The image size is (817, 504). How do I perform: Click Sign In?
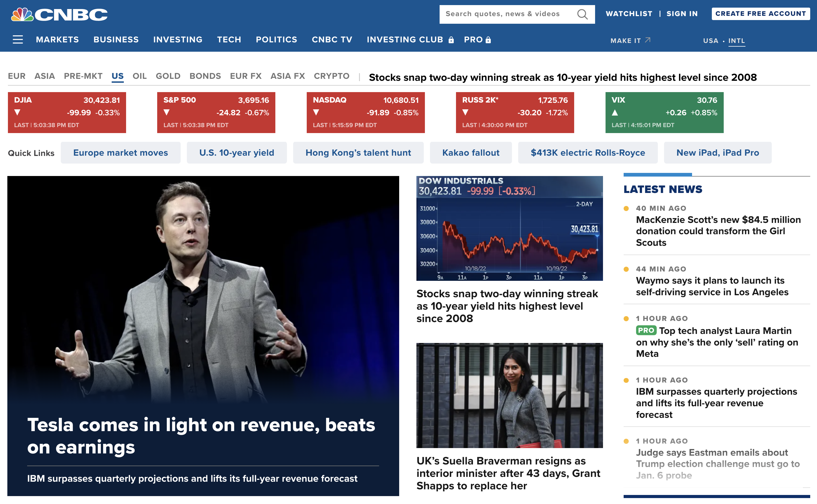tap(682, 14)
